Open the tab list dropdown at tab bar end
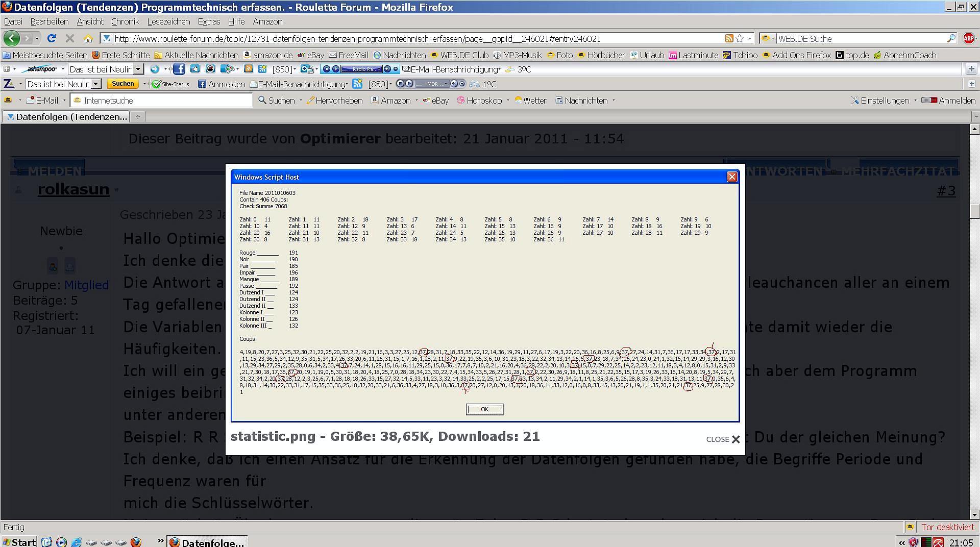Screen dimensions: 980x547 click(975, 116)
